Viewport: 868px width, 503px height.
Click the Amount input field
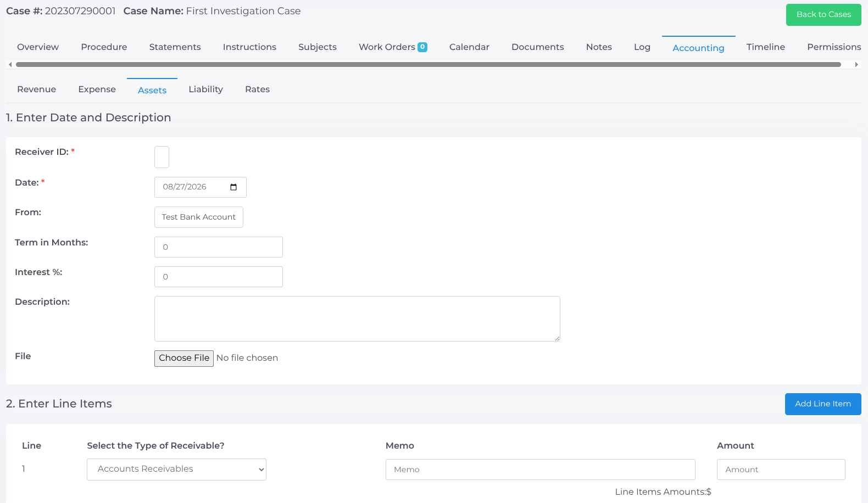(x=781, y=470)
